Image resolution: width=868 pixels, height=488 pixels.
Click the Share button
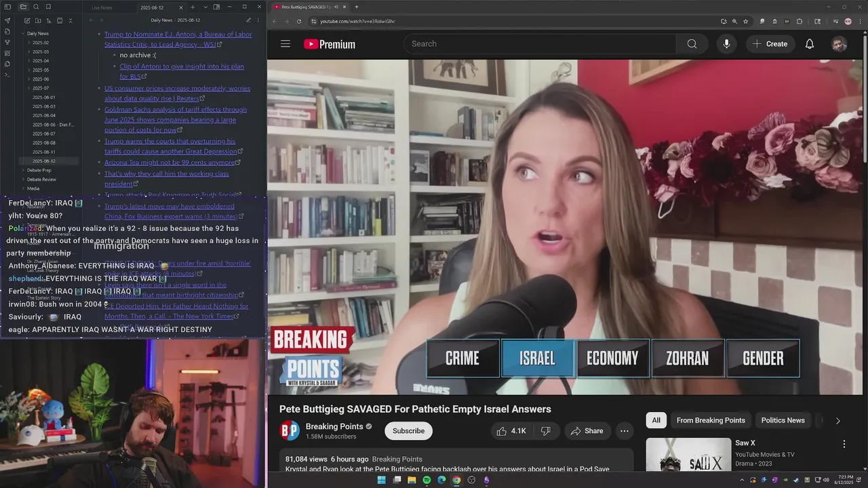(x=587, y=431)
